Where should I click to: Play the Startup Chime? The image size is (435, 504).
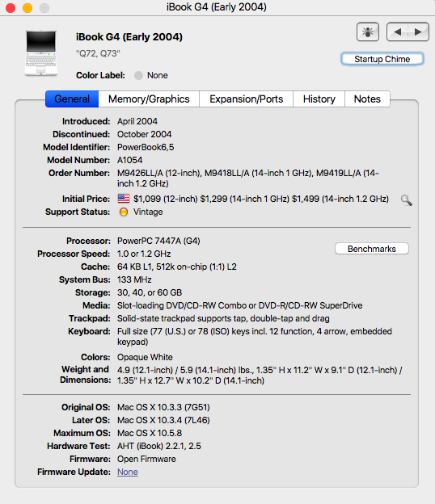[382, 59]
